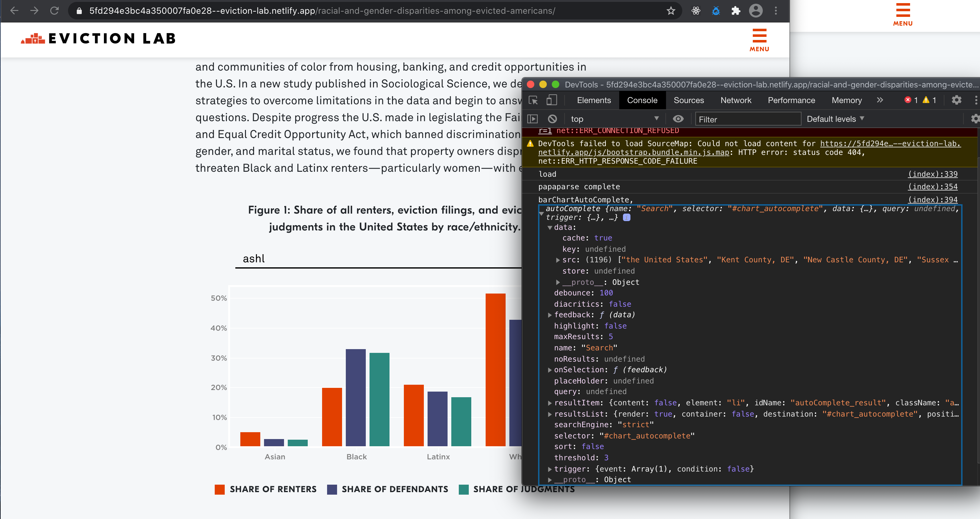Open DevTools settings gear
This screenshot has height=519, width=980.
coord(957,100)
